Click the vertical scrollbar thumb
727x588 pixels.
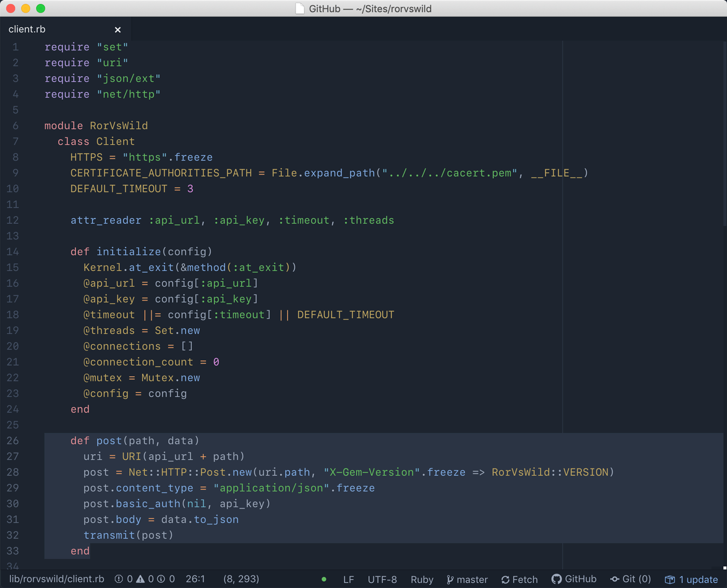[x=725, y=133]
